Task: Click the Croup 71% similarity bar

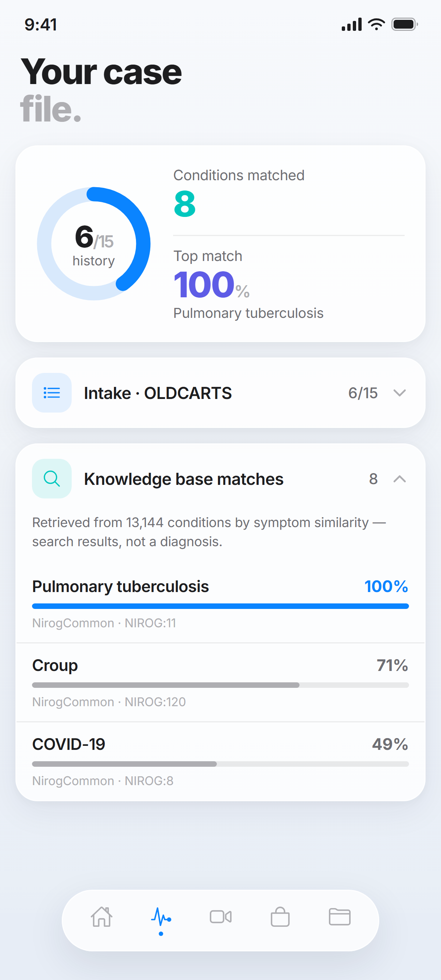Action: pos(220,685)
